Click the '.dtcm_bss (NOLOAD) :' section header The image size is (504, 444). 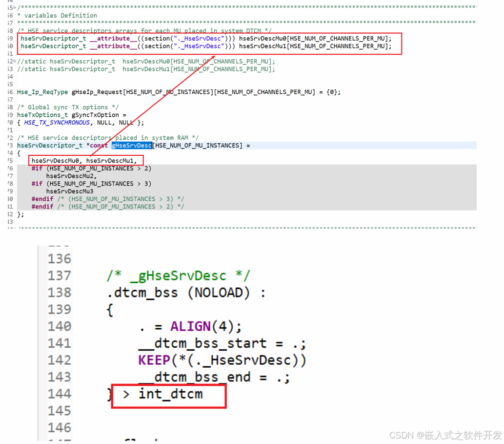186,293
